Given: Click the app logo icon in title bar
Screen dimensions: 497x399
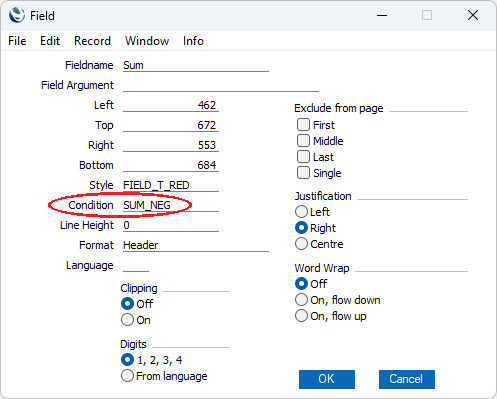Looking at the screenshot, I should click(17, 15).
